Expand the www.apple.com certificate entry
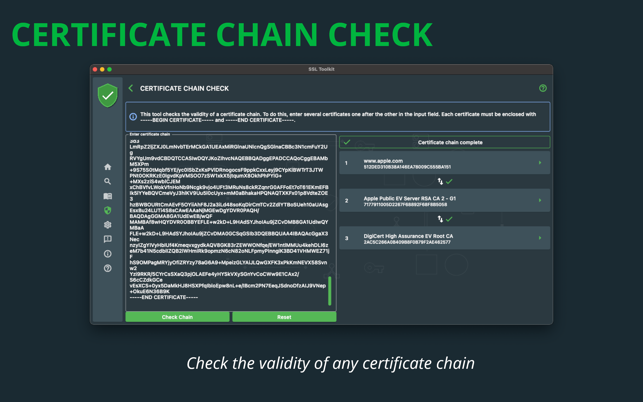Image resolution: width=643 pixels, height=402 pixels. [x=445, y=163]
